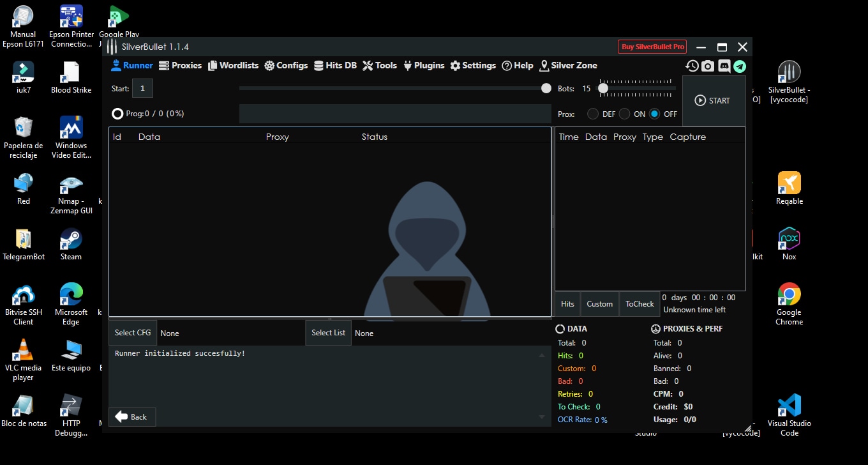
Task: Show the Hits results filter
Action: coord(567,304)
